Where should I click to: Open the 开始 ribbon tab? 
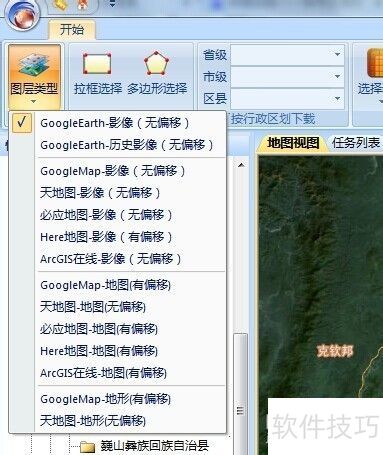point(72,30)
